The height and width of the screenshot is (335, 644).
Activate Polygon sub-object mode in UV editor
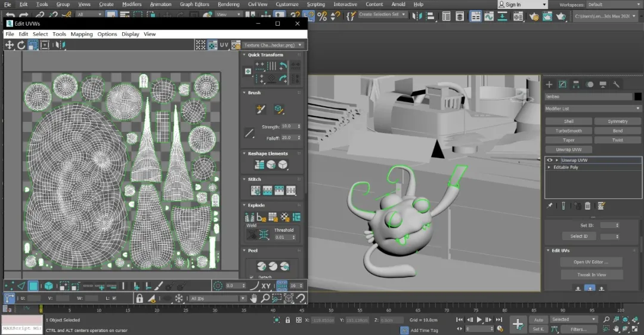pos(34,286)
